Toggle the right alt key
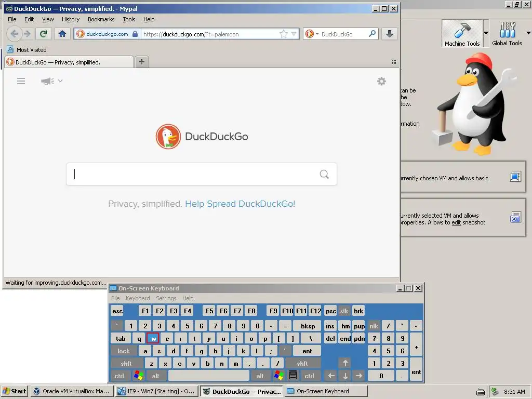This screenshot has height=399, width=532. [x=260, y=376]
